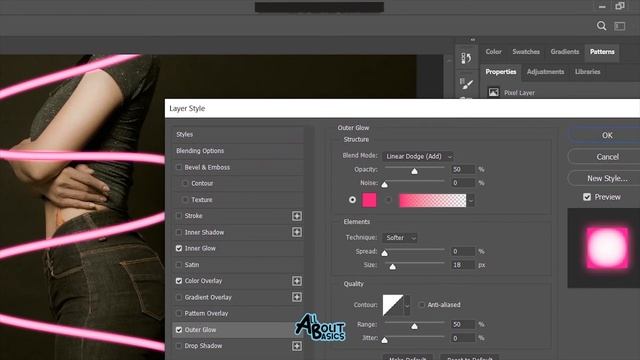Uncheck the Outer Glow checkbox
Viewport: 640px width, 360px height.
pos(179,330)
